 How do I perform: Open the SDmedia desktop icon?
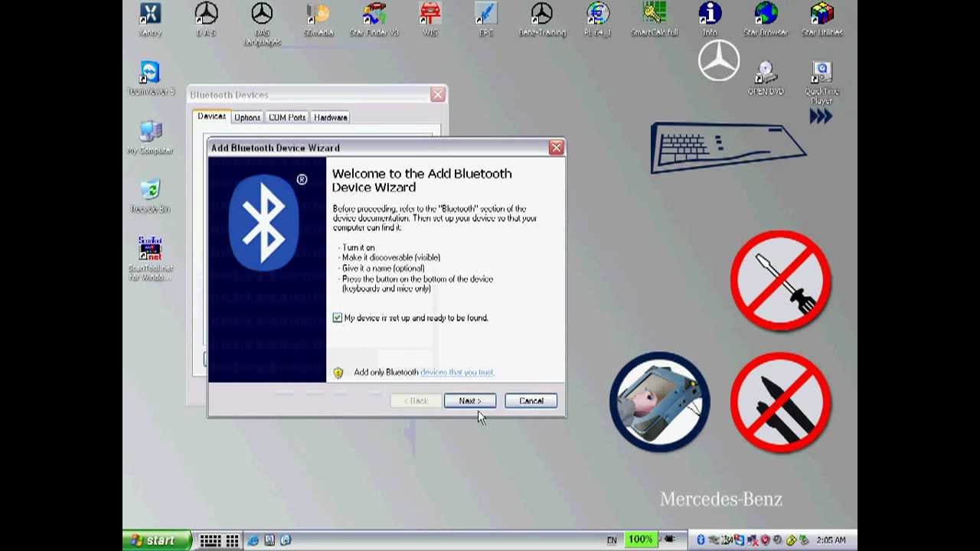(318, 20)
